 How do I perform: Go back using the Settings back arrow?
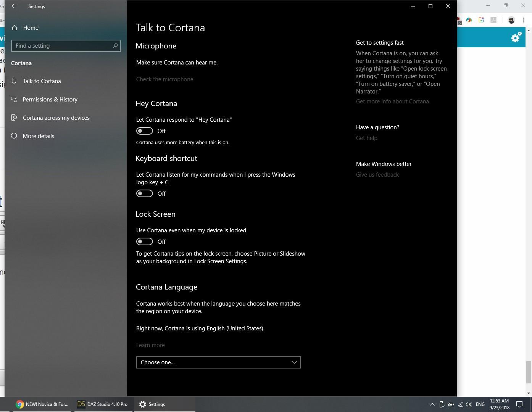[x=14, y=6]
